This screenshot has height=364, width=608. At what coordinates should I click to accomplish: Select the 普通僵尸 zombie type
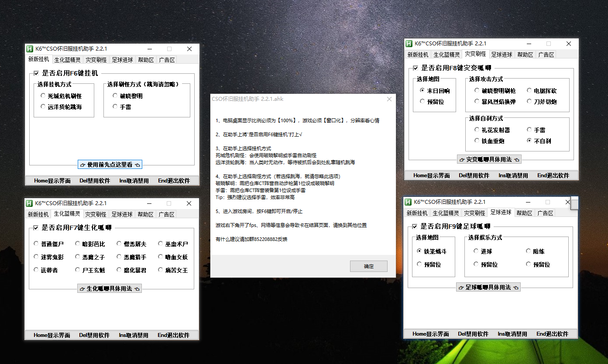36,244
